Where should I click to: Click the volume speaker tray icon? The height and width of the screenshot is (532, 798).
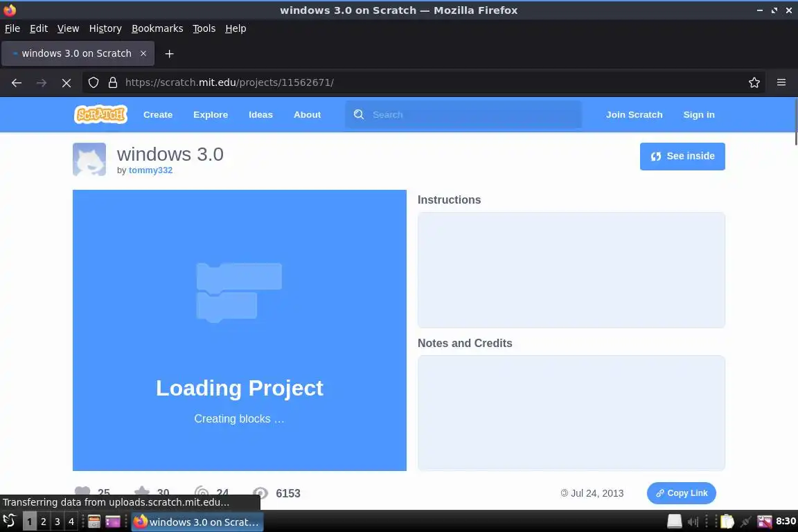click(x=693, y=522)
